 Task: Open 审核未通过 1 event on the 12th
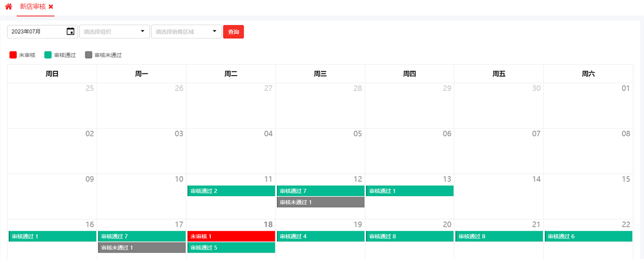coord(320,202)
